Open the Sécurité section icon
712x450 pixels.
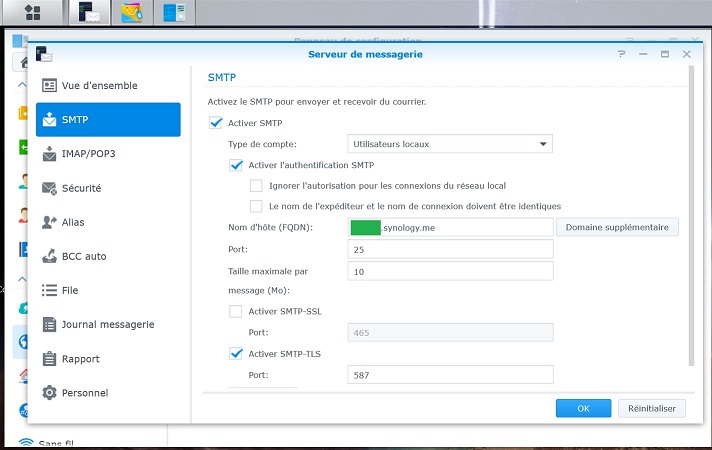(49, 188)
